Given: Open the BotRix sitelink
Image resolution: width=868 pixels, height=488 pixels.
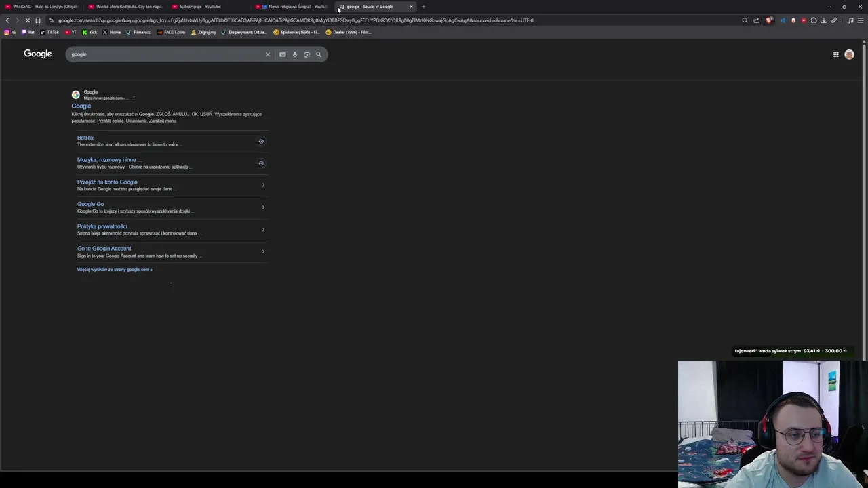Looking at the screenshot, I should pyautogui.click(x=85, y=138).
